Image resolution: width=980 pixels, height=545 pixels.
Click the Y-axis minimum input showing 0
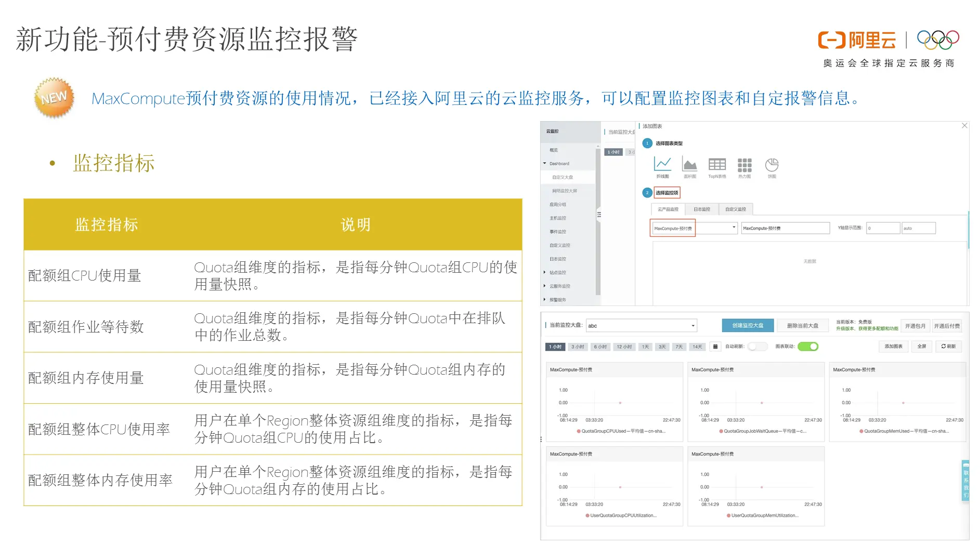(883, 228)
